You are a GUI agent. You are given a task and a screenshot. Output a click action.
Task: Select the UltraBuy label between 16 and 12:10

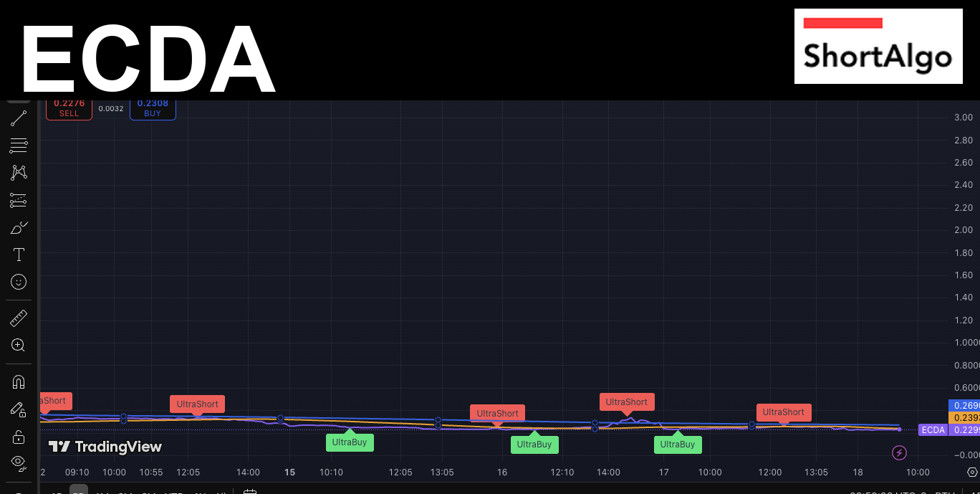tap(534, 444)
